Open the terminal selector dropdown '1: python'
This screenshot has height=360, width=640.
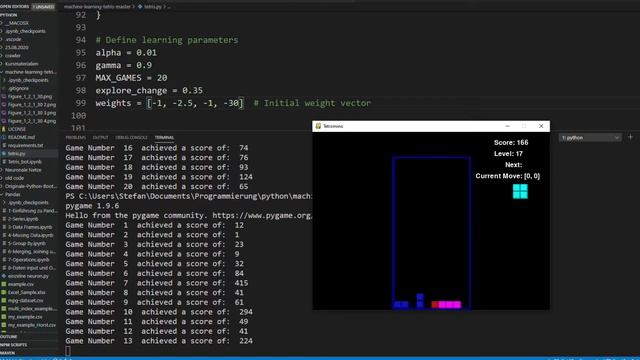[x=590, y=138]
